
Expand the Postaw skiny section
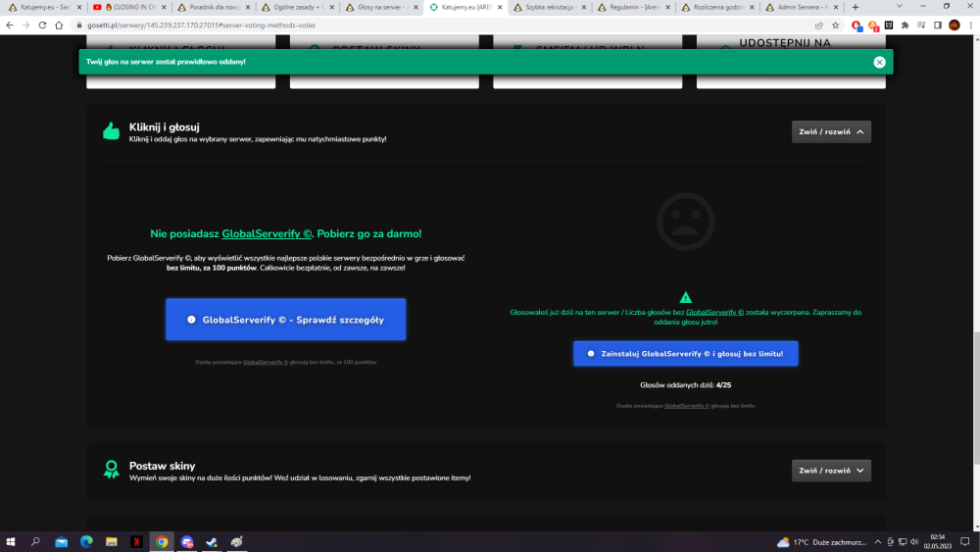pos(831,471)
